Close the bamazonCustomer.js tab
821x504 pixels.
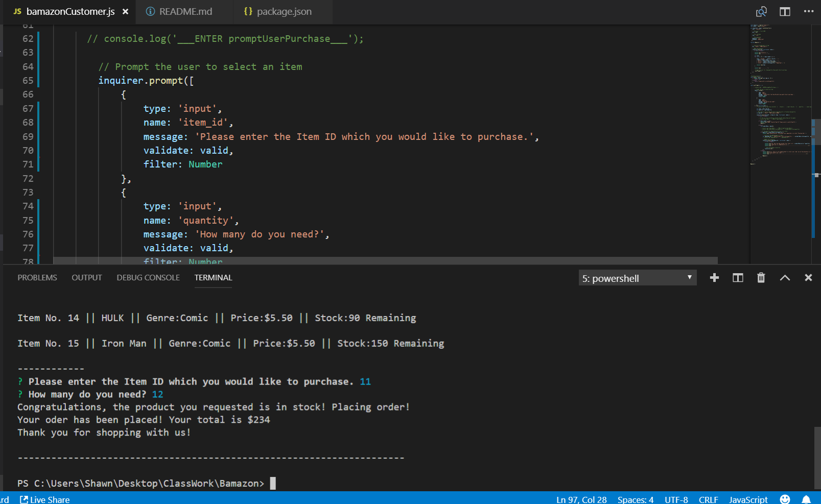[125, 12]
